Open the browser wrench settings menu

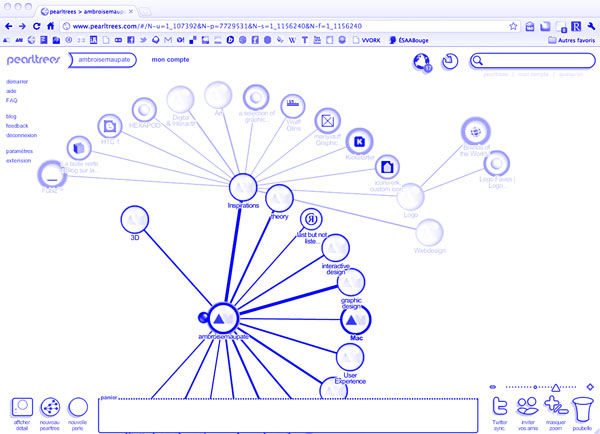(x=591, y=26)
